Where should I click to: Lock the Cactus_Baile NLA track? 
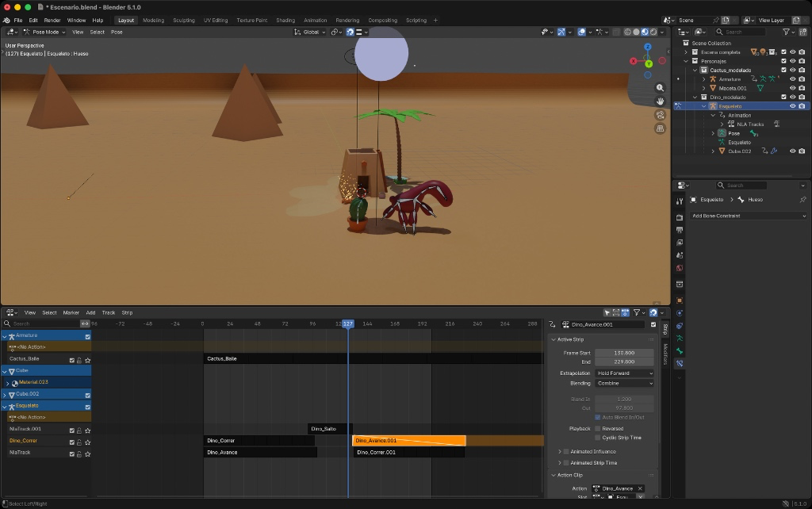coord(79,359)
